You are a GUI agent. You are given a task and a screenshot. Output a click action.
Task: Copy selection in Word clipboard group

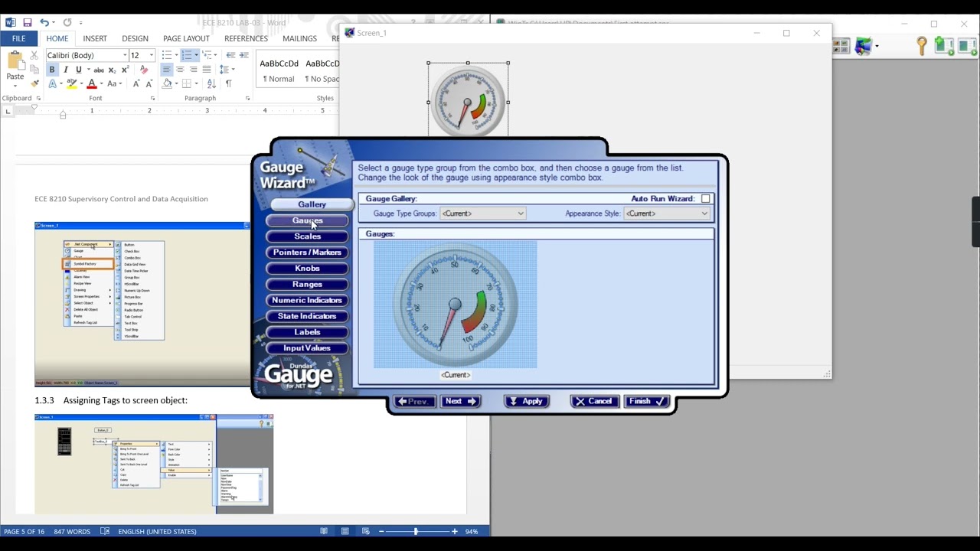tap(34, 70)
